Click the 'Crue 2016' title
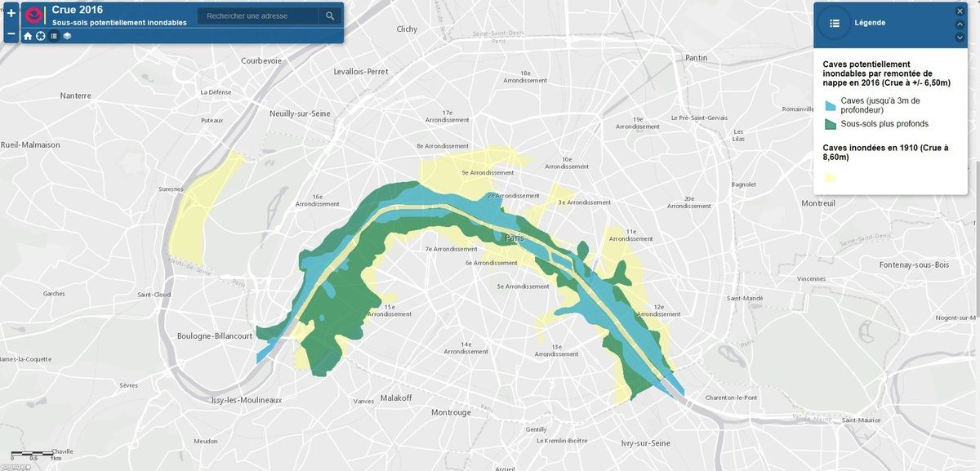The width and height of the screenshot is (980, 471). click(x=78, y=11)
